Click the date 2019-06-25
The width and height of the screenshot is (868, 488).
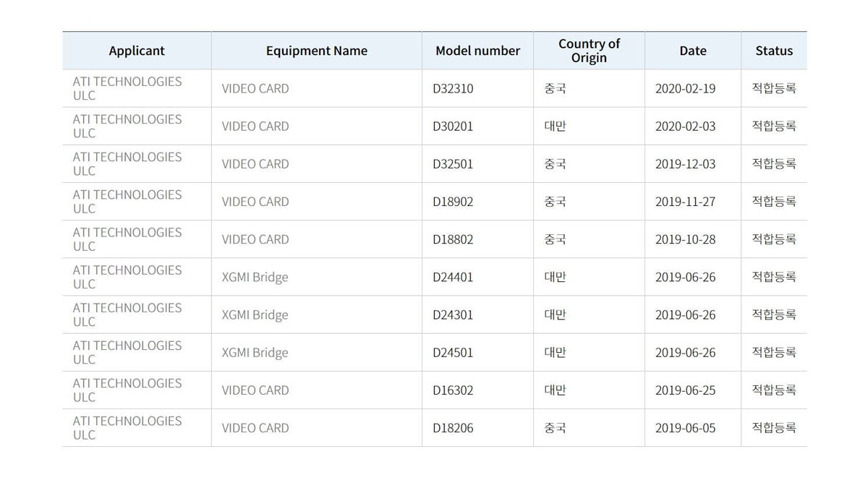coord(685,390)
